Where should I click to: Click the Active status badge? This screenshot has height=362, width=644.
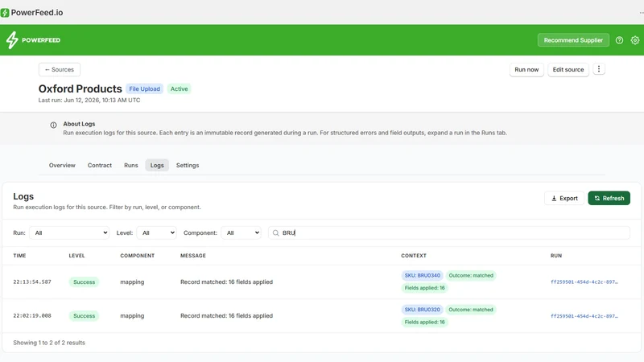[x=179, y=88]
